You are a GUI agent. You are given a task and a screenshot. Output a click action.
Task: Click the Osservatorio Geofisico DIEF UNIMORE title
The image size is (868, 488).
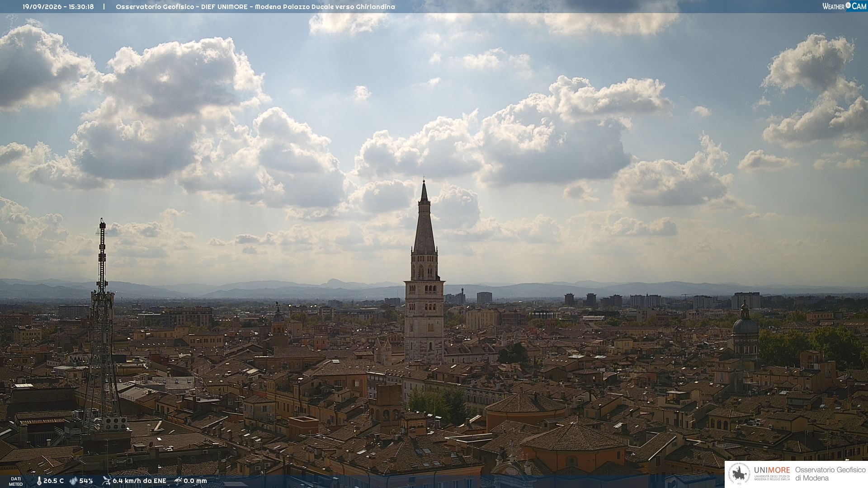255,7
